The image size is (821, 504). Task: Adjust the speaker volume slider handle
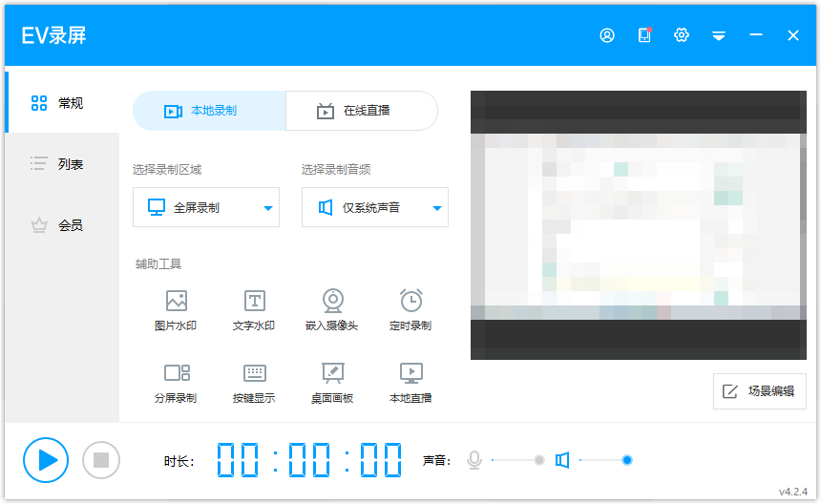[x=627, y=460]
